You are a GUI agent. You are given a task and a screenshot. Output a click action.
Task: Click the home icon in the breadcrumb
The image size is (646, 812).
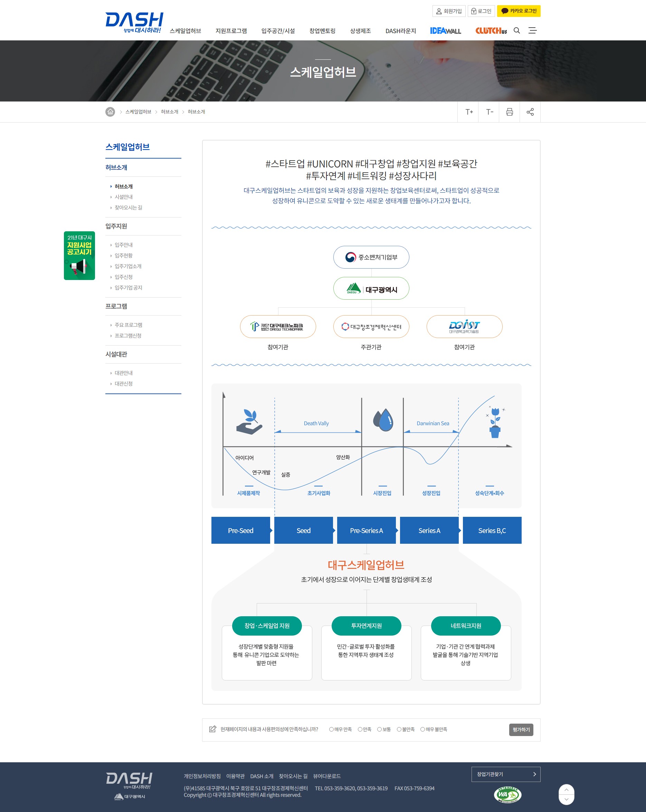pyautogui.click(x=110, y=112)
